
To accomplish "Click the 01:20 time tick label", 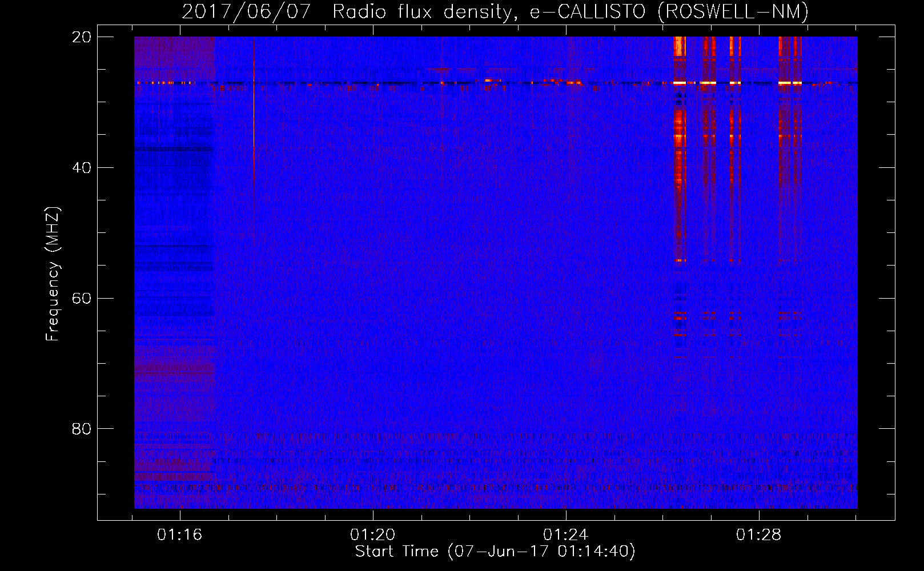I will coord(373,535).
